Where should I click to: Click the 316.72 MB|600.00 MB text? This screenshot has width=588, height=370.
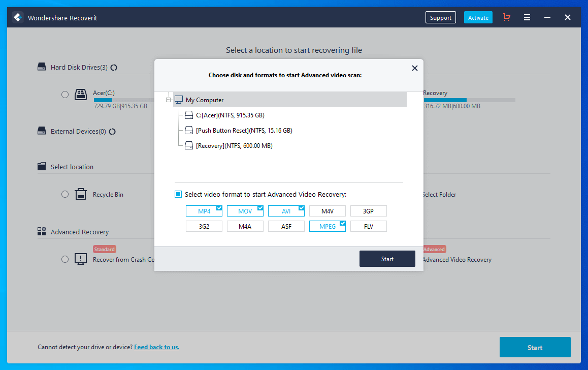[x=452, y=106]
